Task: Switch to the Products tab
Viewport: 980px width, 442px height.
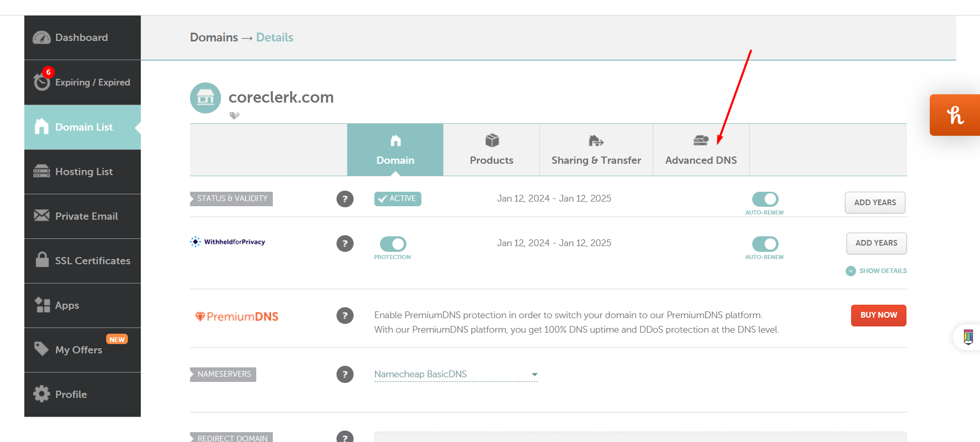Action: [x=491, y=150]
